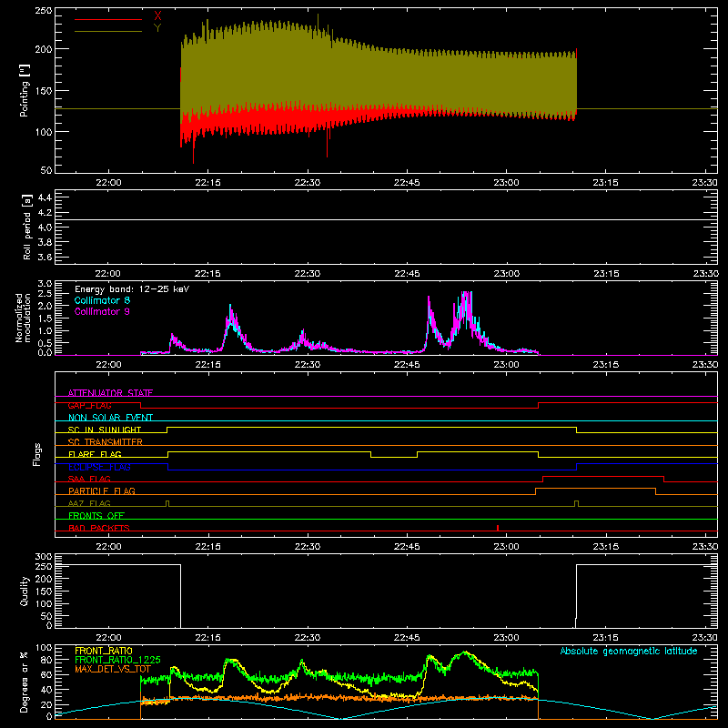Click the Quality axis title
This screenshot has width=728, height=728.
click(x=25, y=591)
